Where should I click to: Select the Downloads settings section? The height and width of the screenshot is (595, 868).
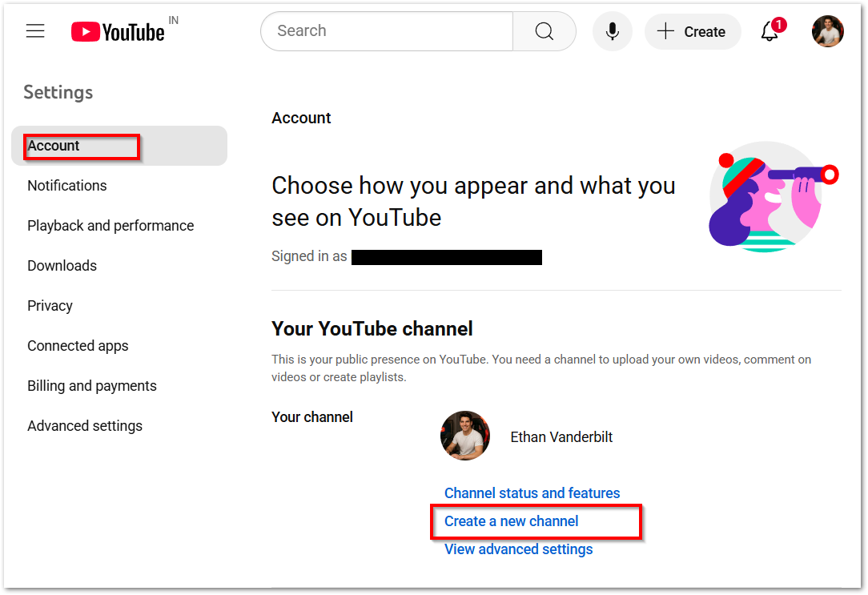[x=62, y=265]
